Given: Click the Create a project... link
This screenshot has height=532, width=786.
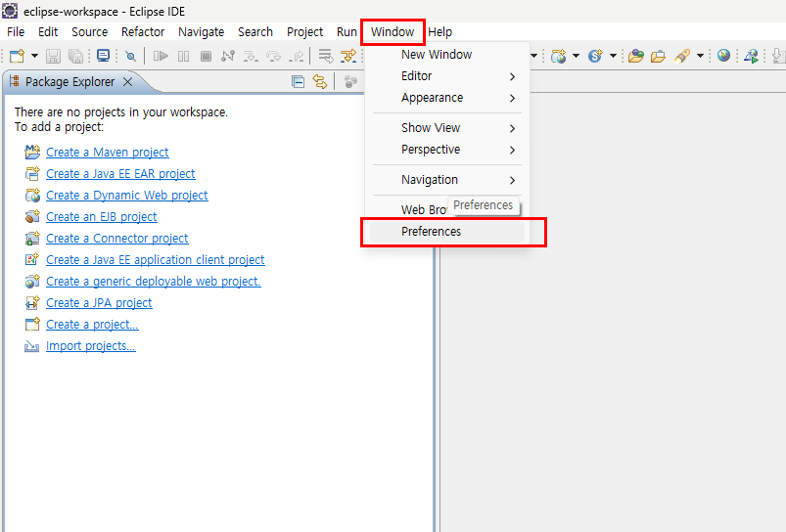Looking at the screenshot, I should coord(92,325).
